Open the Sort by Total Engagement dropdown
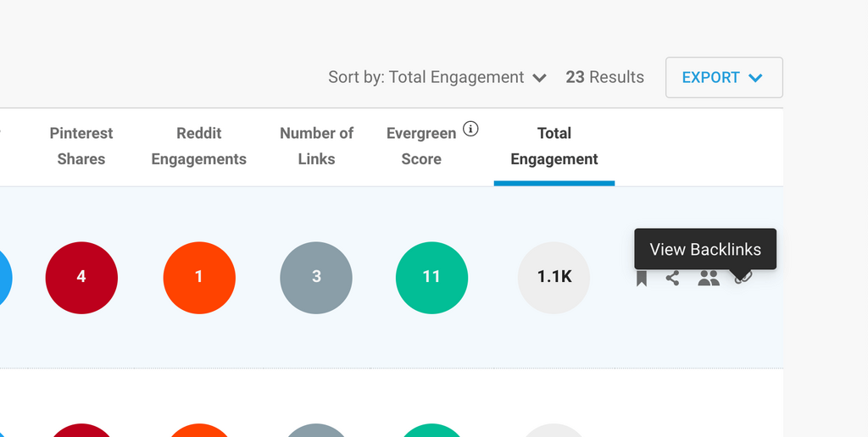 437,77
